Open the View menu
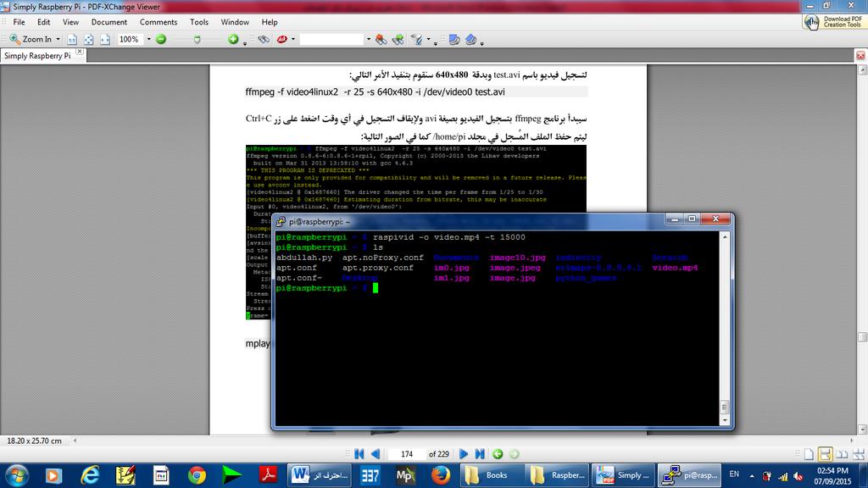This screenshot has width=868, height=488. click(x=70, y=22)
